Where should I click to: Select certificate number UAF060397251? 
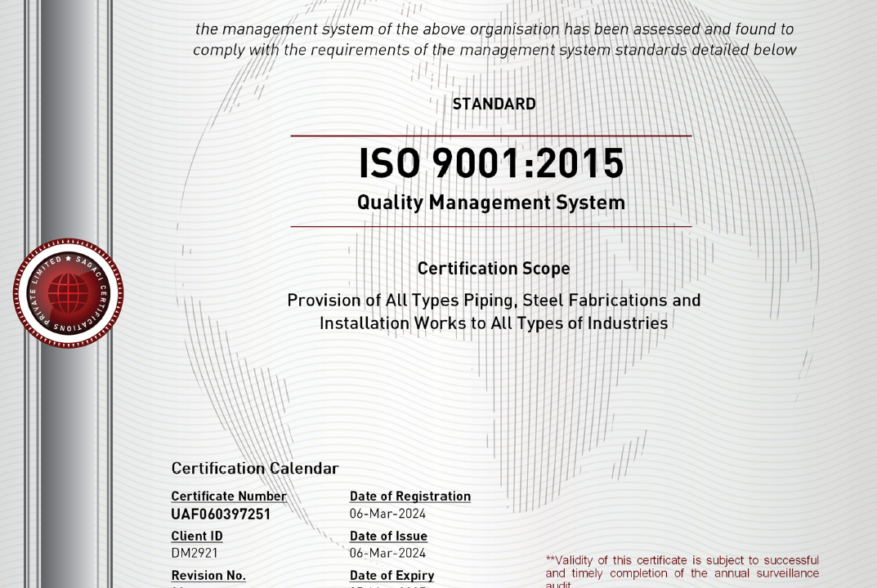pyautogui.click(x=223, y=514)
